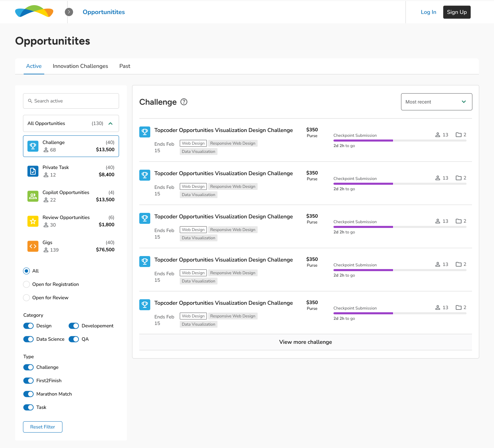Turn off the Data Science category switch

tap(28, 339)
